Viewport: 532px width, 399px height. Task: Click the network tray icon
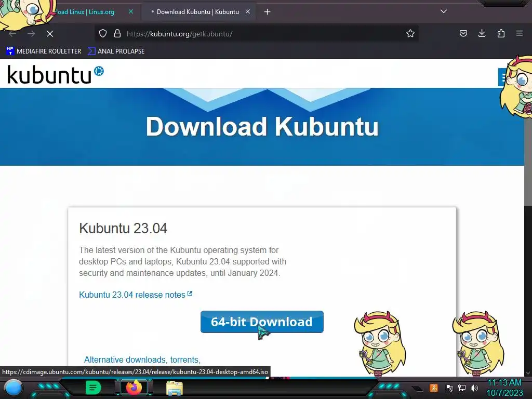[462, 388]
